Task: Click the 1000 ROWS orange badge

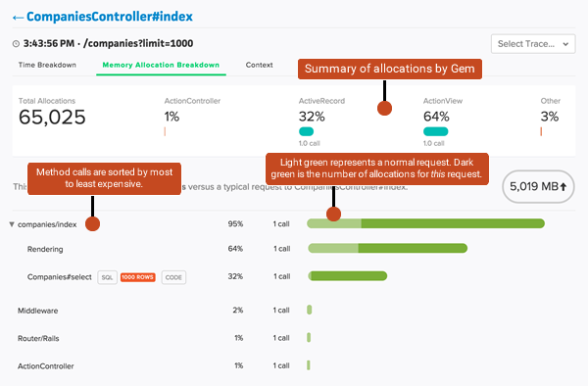Action: click(137, 277)
